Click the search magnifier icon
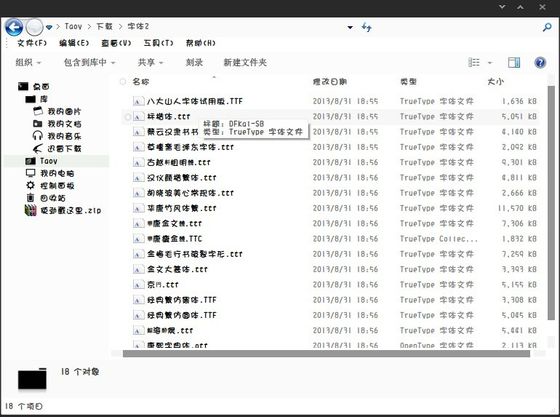 (x=547, y=27)
